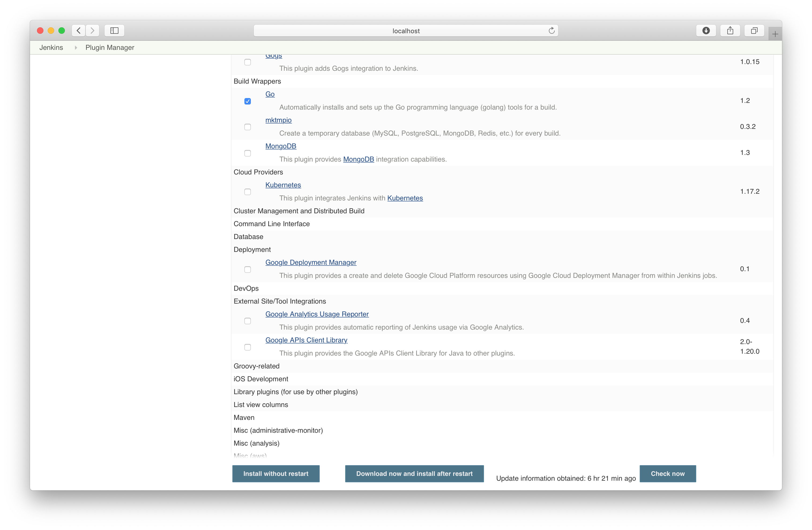
Task: Toggle the Safari sidebar button
Action: pyautogui.click(x=114, y=31)
